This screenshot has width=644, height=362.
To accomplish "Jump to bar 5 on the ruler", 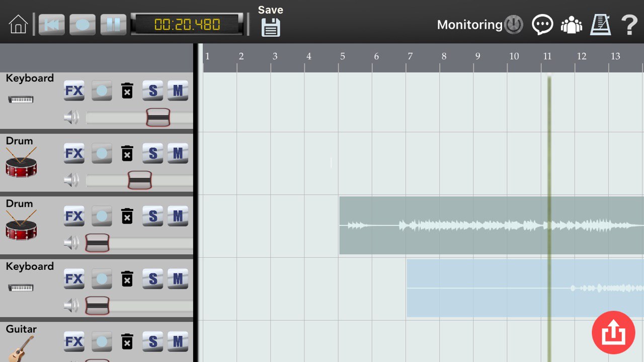I will point(342,56).
